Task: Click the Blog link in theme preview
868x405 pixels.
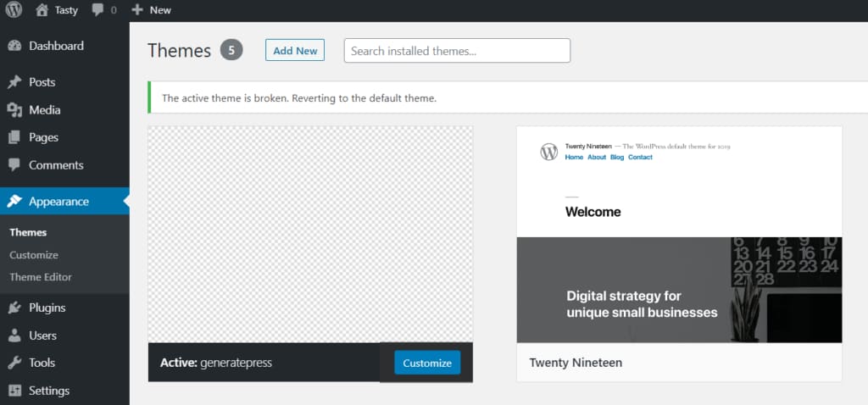Action: click(x=617, y=157)
